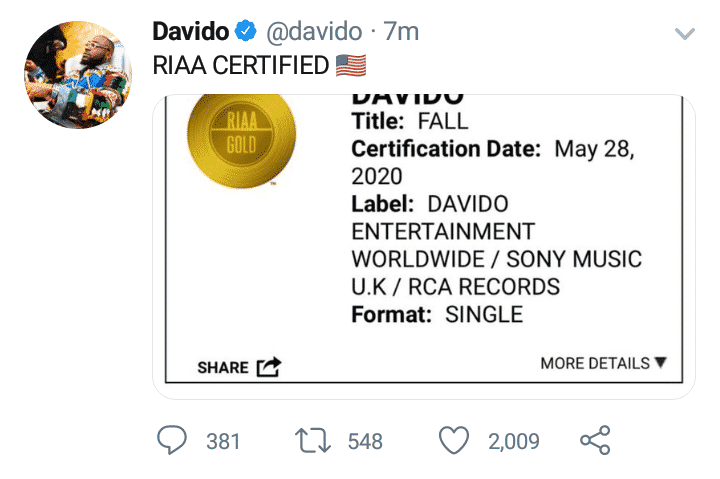Retweet this Davido tweet
This screenshot has height=479, width=720.
[312, 440]
